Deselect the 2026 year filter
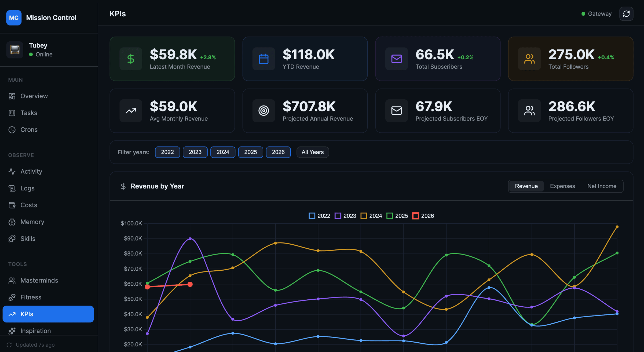Screen dimensions: 644x352 coord(278,152)
